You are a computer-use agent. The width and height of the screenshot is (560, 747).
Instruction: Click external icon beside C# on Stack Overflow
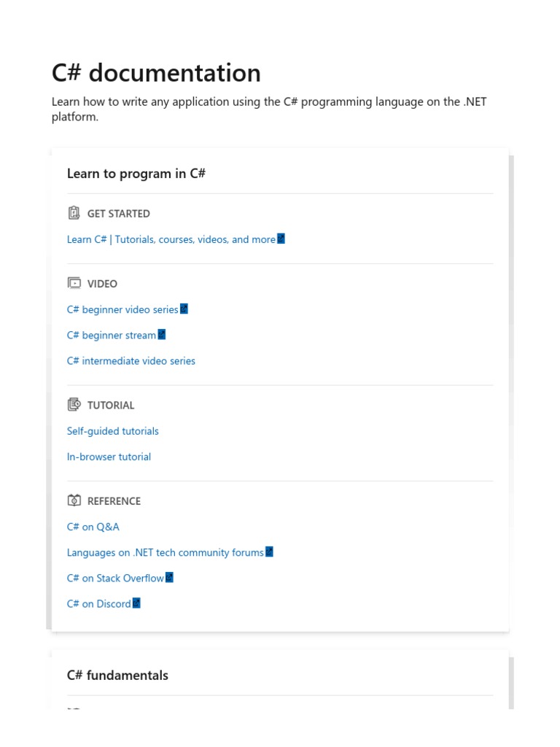click(x=169, y=578)
